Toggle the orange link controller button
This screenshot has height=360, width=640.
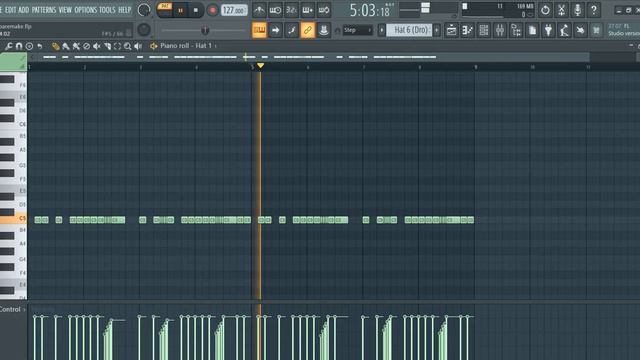308,30
